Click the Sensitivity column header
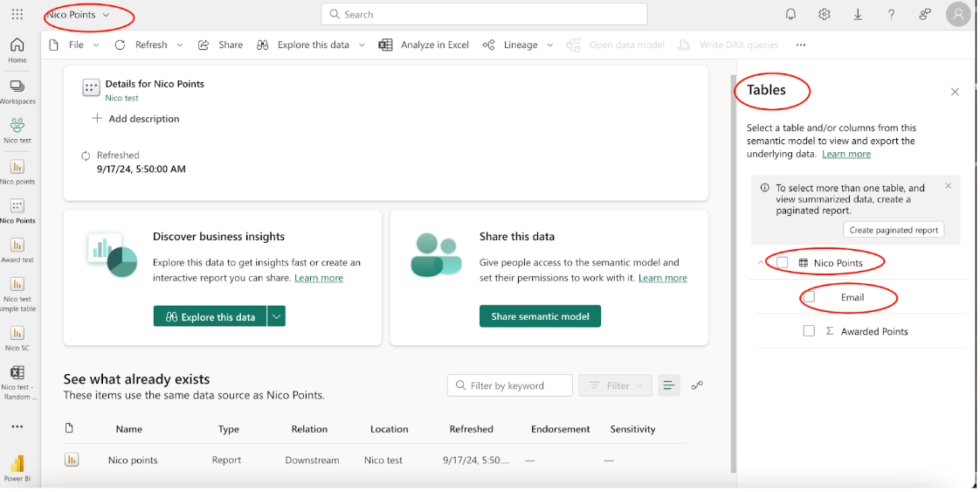 632,429
